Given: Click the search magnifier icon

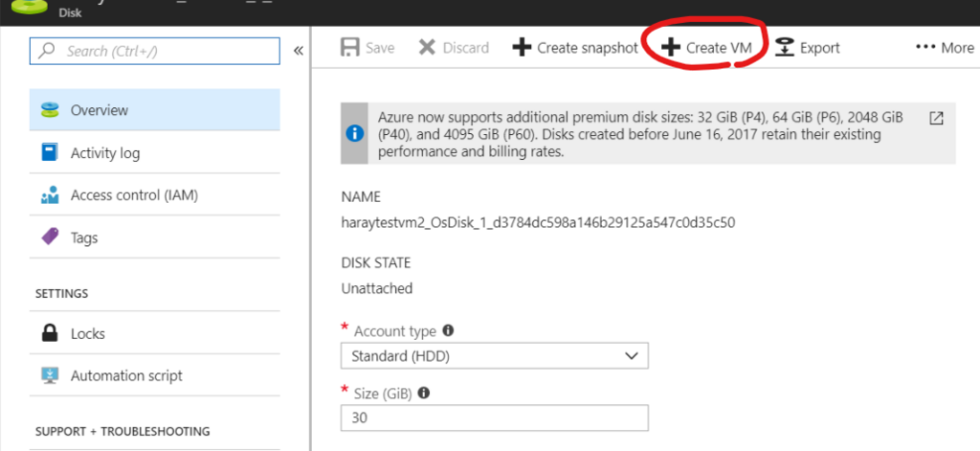Looking at the screenshot, I should [x=46, y=51].
